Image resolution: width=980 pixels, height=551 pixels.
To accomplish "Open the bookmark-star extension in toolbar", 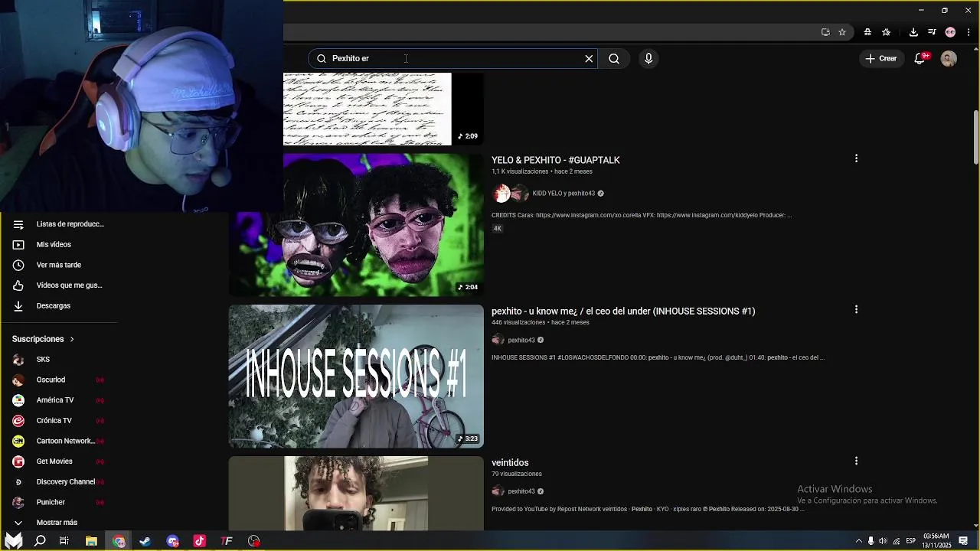I will tap(887, 32).
